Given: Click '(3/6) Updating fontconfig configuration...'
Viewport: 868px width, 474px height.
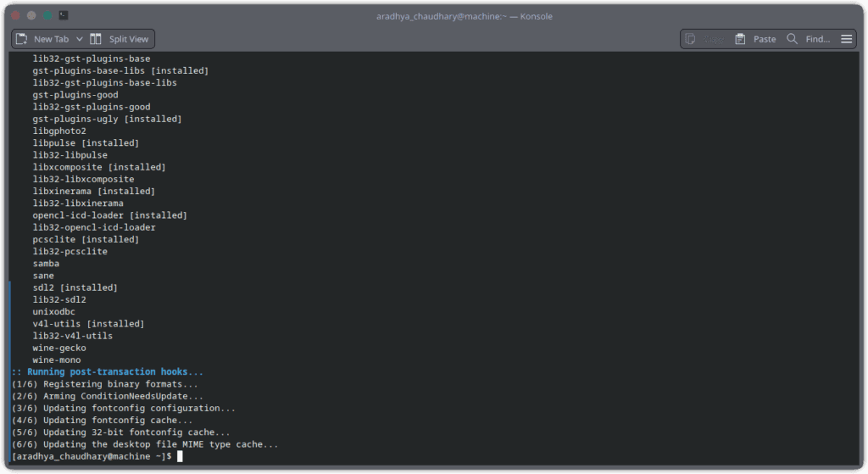Looking at the screenshot, I should pyautogui.click(x=124, y=408).
